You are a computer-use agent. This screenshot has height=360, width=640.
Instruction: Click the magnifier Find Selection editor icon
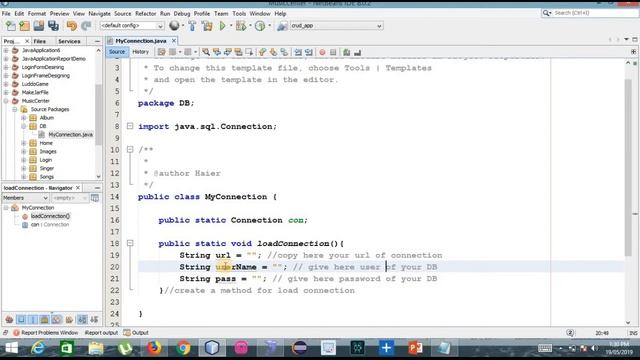click(206, 52)
